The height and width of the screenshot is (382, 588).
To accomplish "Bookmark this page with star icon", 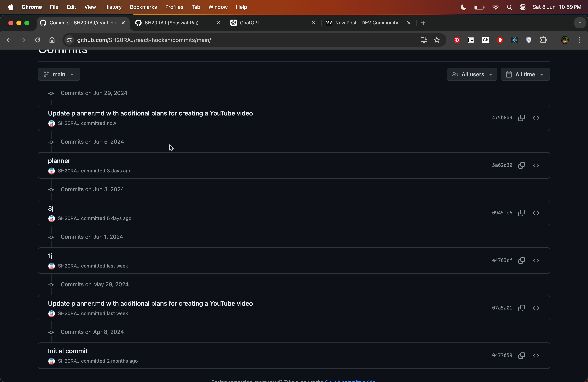I will pos(437,40).
